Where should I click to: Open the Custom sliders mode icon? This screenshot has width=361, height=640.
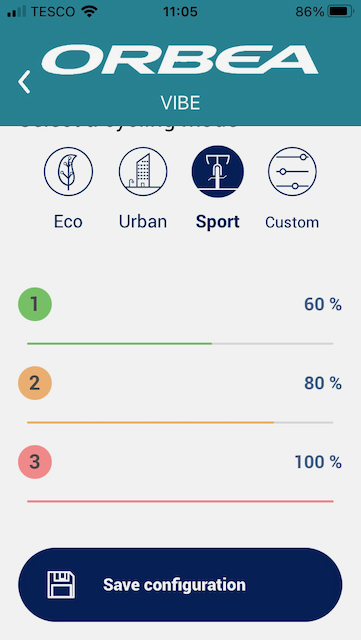click(292, 171)
